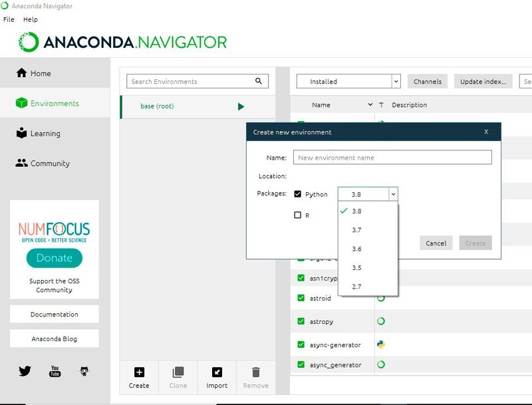Select Python version 3.8

pyautogui.click(x=368, y=211)
